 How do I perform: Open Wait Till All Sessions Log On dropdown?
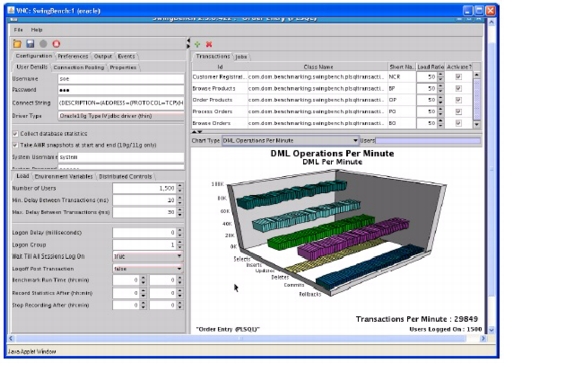147,256
